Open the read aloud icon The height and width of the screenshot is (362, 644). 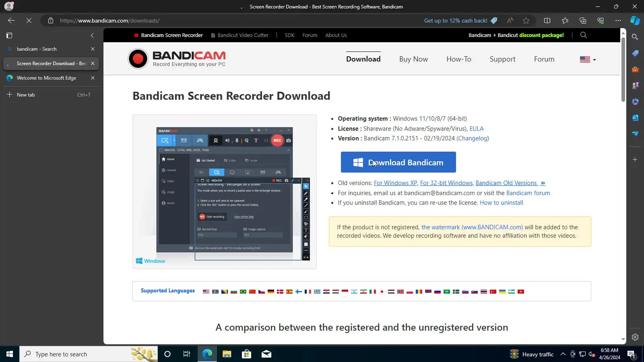[510, 21]
